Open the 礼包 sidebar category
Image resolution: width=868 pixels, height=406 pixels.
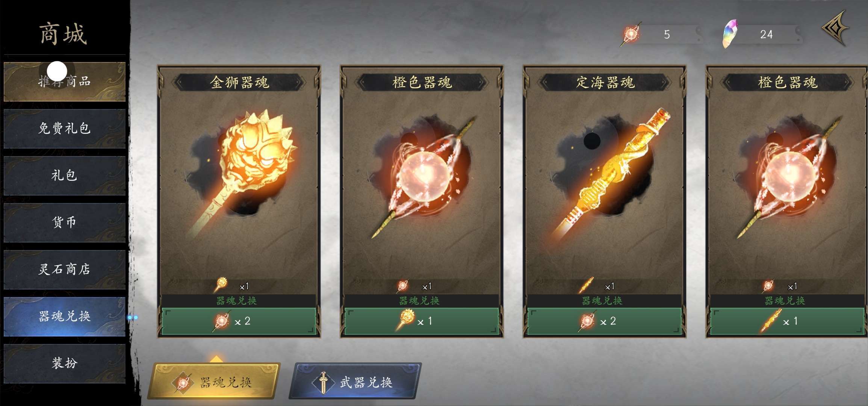(x=65, y=176)
